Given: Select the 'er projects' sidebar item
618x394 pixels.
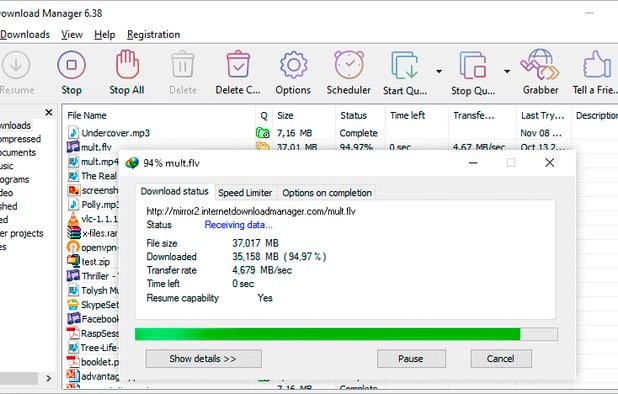Looking at the screenshot, I should [x=22, y=233].
